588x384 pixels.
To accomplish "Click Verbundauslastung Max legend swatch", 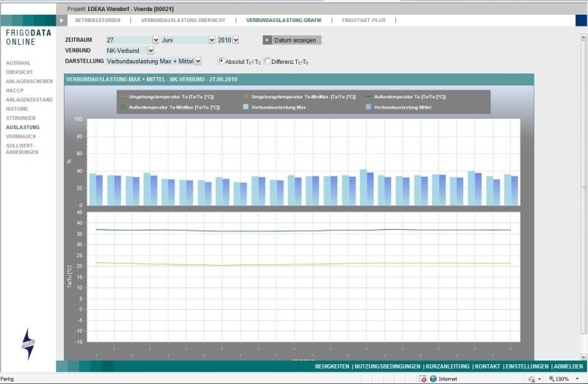I will pos(245,106).
